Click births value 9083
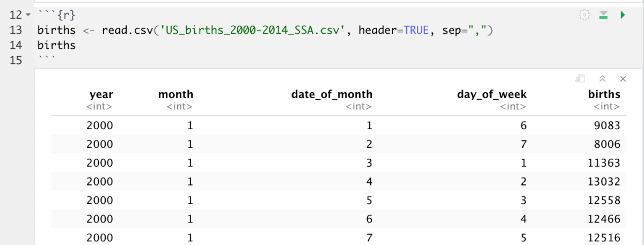The width and height of the screenshot is (644, 245). (607, 126)
